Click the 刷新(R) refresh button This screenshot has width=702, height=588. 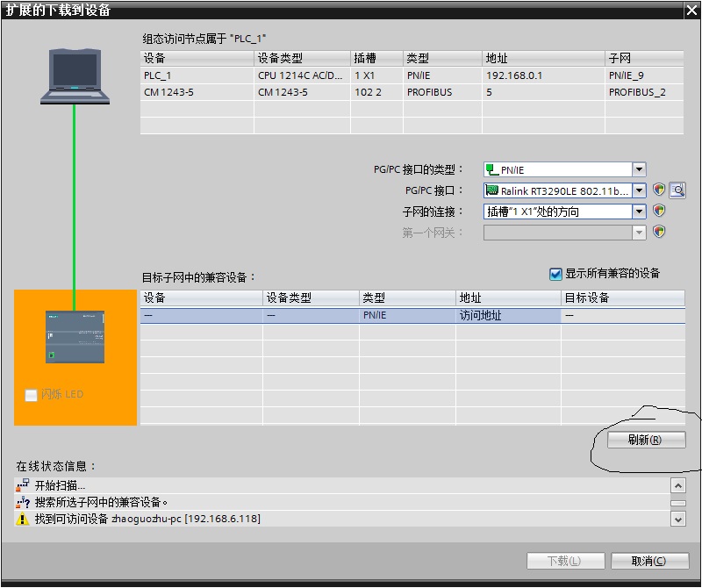(646, 440)
